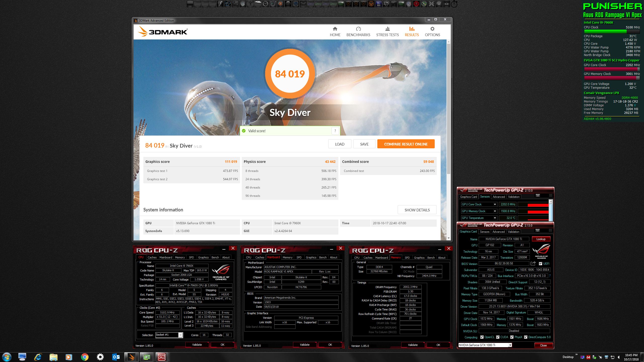Click SHOW DETAILS under System information
This screenshot has height=362, width=644.
[417, 210]
